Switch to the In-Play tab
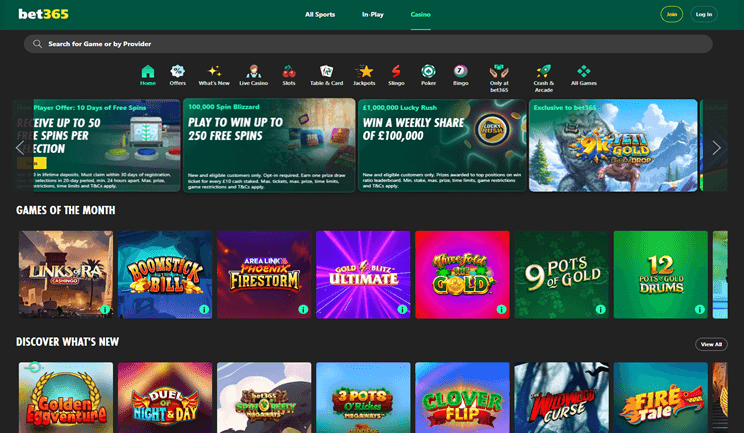This screenshot has width=744, height=433. [372, 15]
